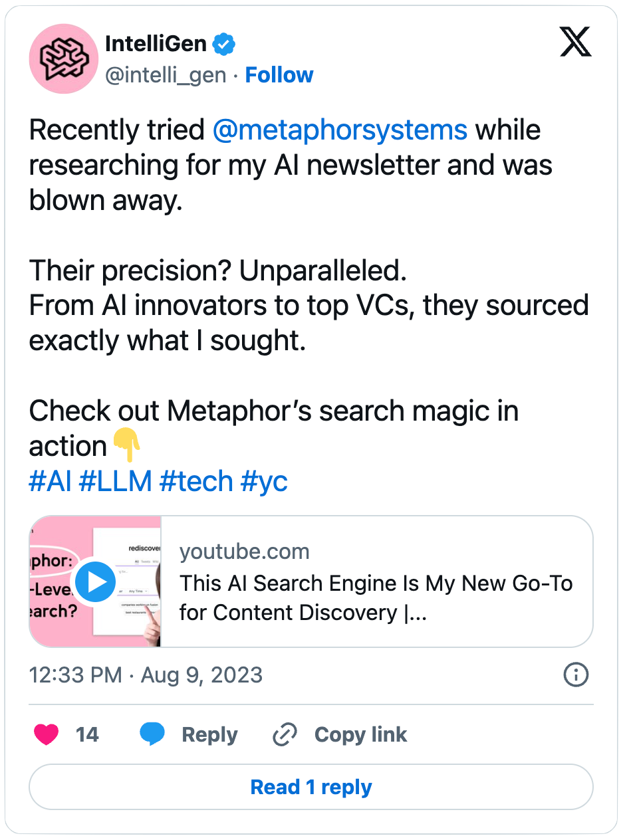Click Read 1 reply
625x840 pixels.
pos(311,787)
